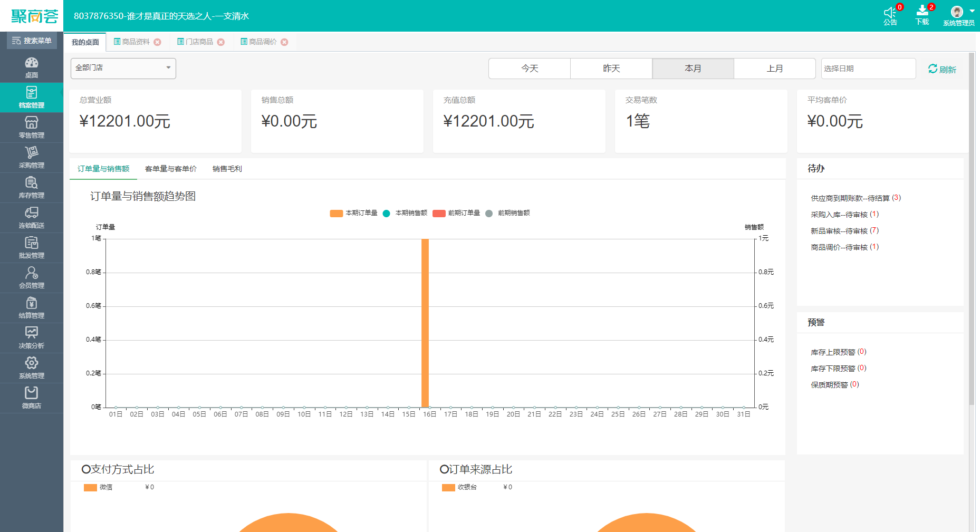Click the 订单量与销售额趋势图 chart title

coord(143,196)
